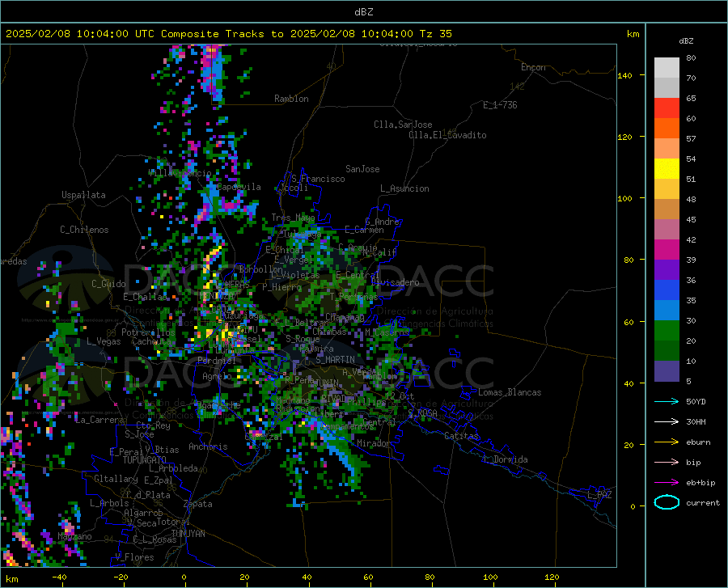Click the cyan 50YD track arrow in legend

pyautogui.click(x=667, y=401)
